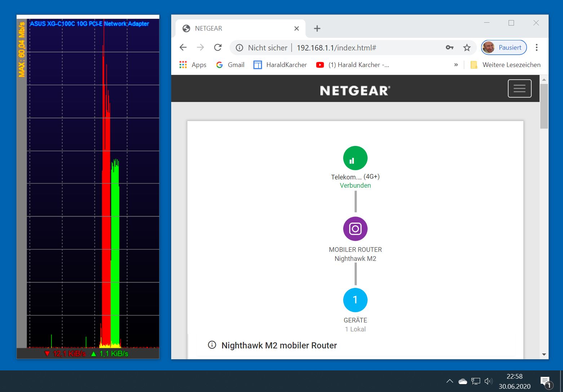The image size is (563, 392).
Task: Reload the router page
Action: click(218, 48)
